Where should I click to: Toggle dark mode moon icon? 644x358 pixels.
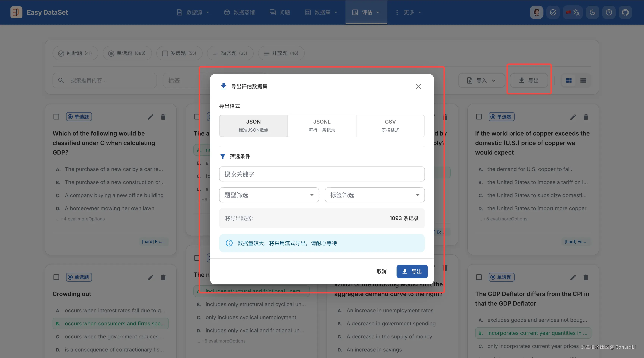point(592,12)
